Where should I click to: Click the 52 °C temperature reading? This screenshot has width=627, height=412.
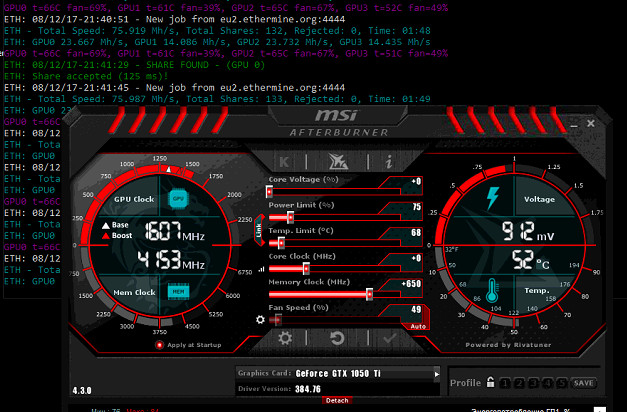tap(531, 260)
